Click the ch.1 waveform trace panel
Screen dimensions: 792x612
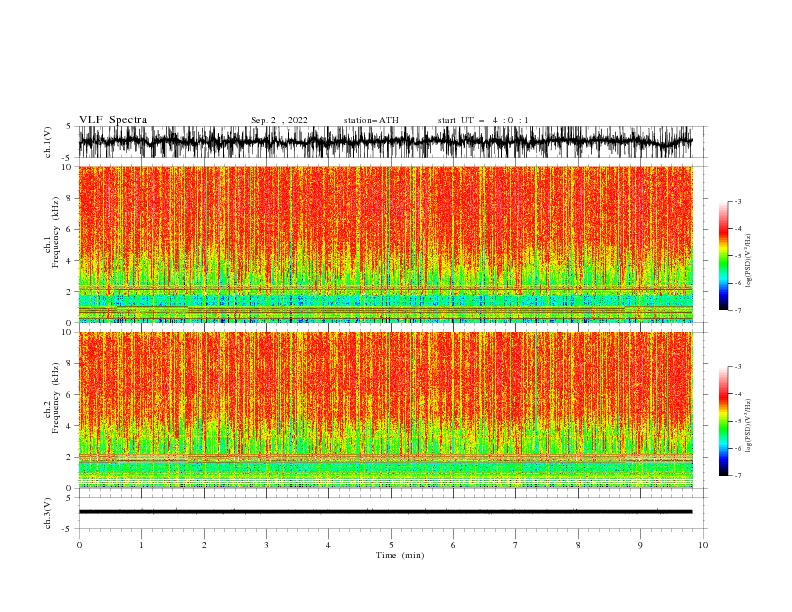tap(385, 142)
